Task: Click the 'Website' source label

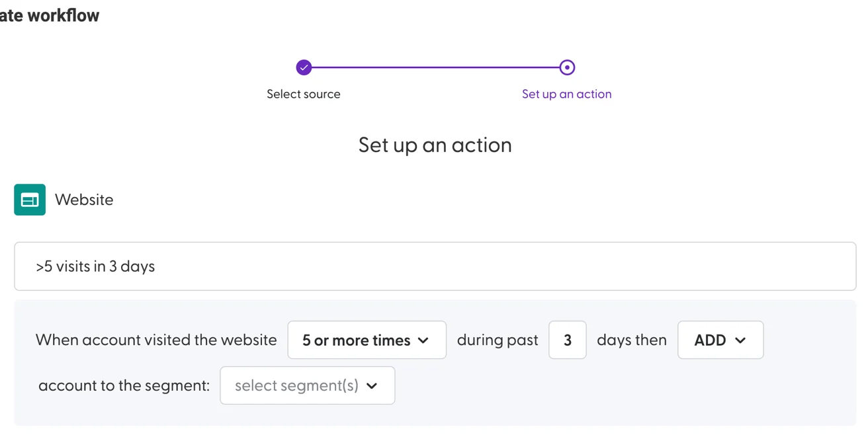Action: (x=84, y=200)
